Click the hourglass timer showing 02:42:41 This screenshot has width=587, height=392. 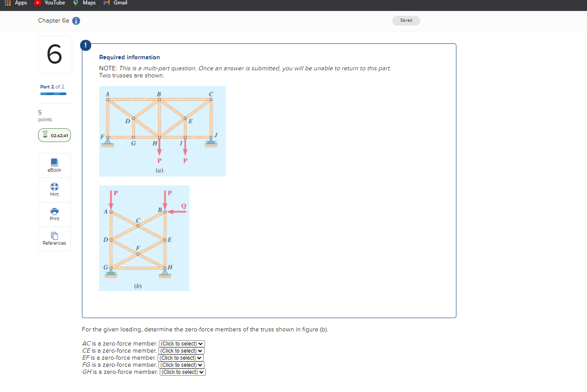[x=54, y=135]
